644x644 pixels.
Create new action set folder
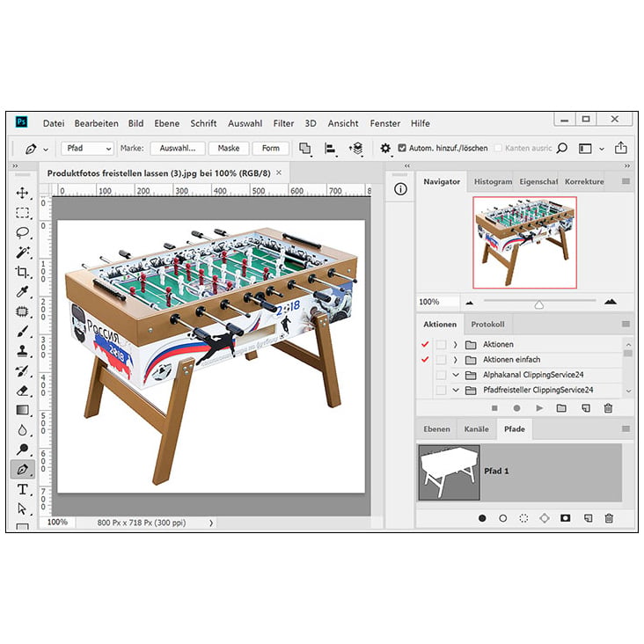pos(561,408)
